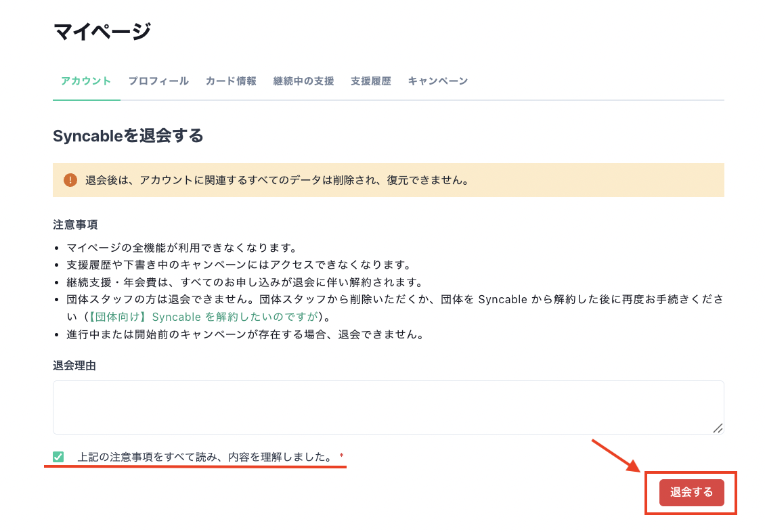Click the orange warning icon in the banner
The height and width of the screenshot is (532, 765).
tap(70, 180)
